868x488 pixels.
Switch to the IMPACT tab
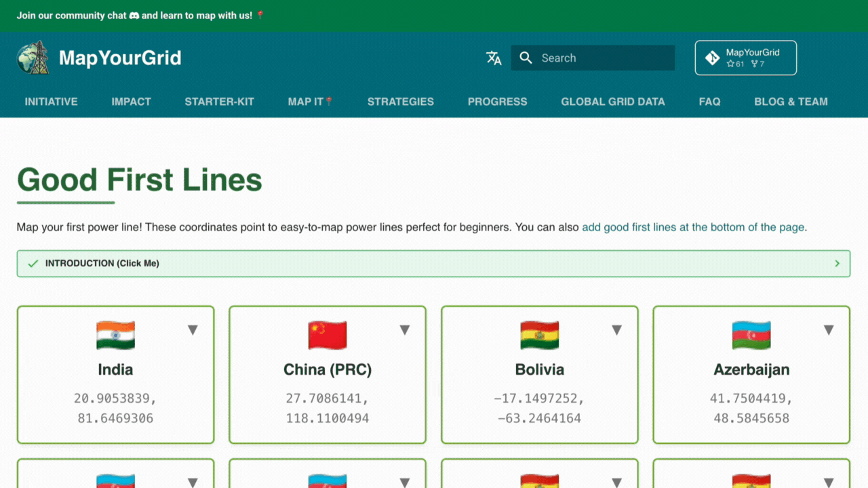point(132,102)
